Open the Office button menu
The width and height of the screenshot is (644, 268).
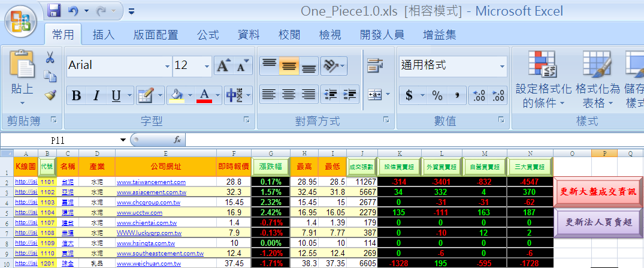[x=20, y=20]
